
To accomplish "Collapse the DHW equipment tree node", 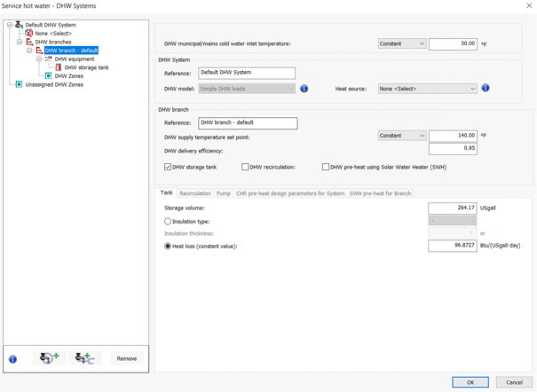I will point(39,59).
